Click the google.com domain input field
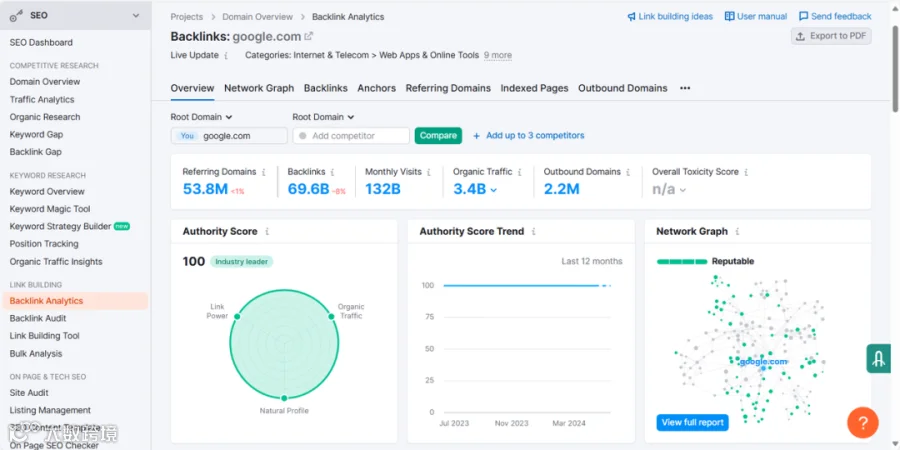This screenshot has height=450, width=900. [229, 135]
